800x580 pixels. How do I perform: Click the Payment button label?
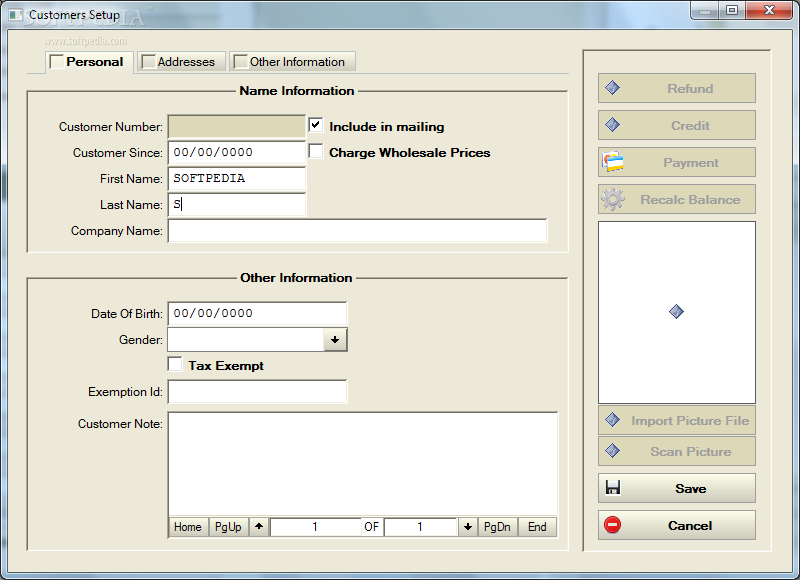(690, 163)
